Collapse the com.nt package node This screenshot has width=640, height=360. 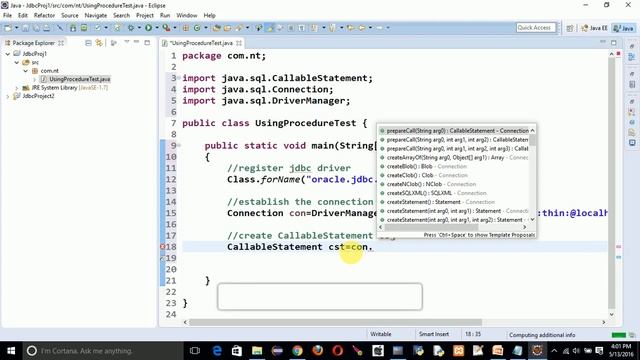click(x=26, y=71)
